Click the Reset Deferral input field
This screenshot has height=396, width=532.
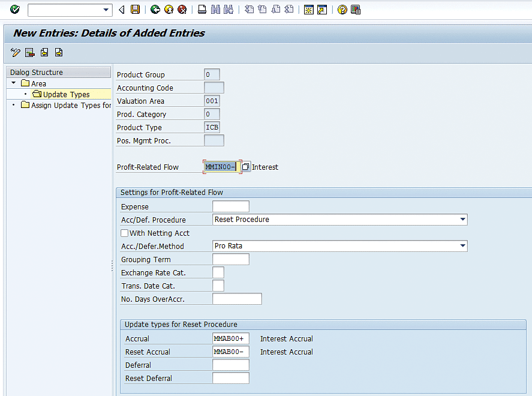(231, 378)
